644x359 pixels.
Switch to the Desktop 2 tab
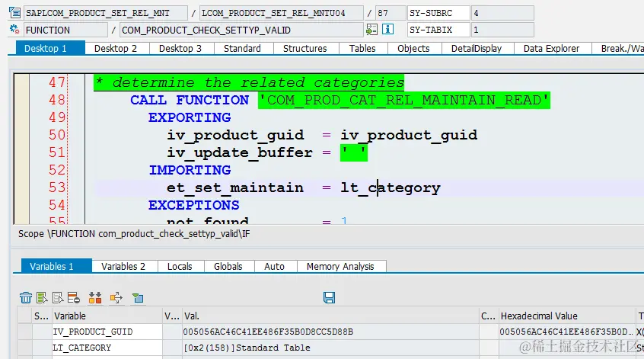[x=116, y=48]
